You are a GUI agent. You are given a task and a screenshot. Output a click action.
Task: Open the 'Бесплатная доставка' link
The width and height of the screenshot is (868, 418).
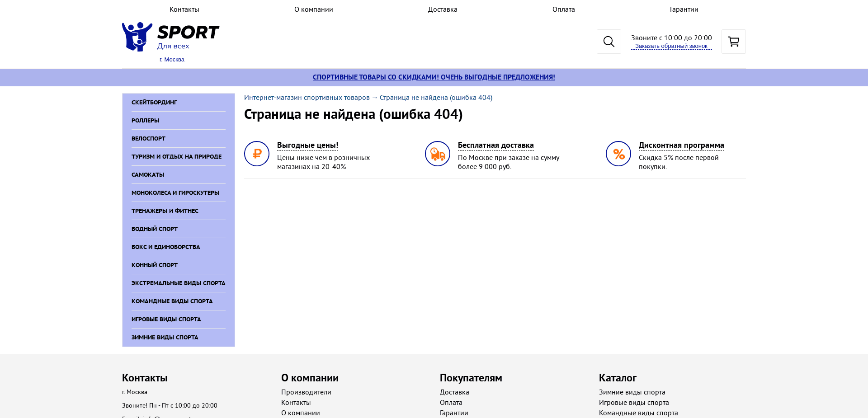pyautogui.click(x=495, y=145)
